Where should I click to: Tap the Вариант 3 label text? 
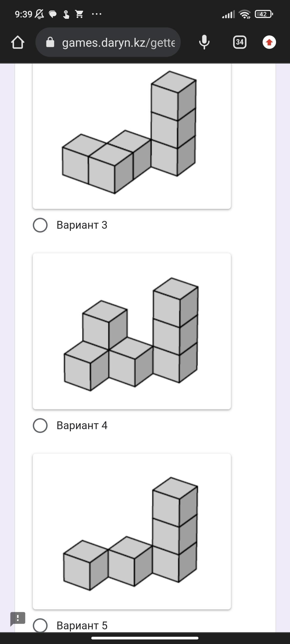(x=82, y=225)
